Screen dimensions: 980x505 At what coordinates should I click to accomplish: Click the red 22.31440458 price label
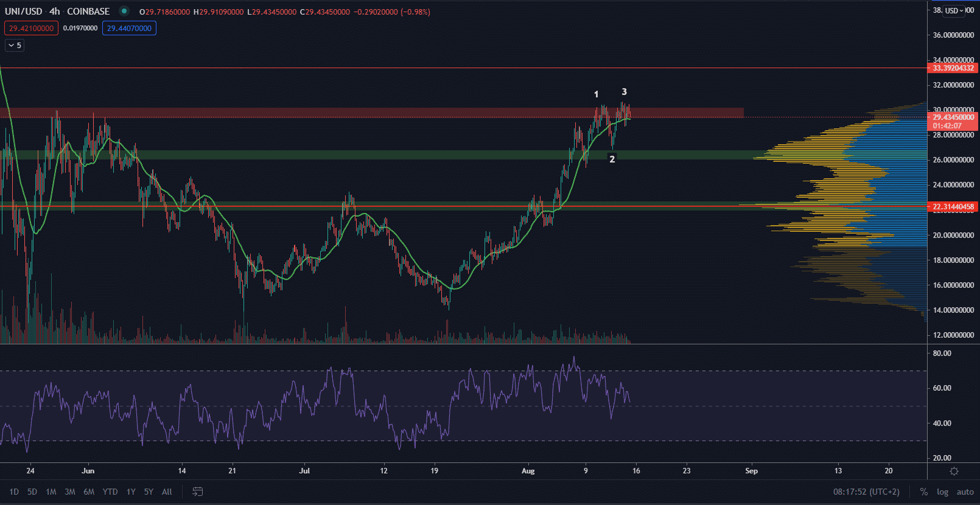953,207
